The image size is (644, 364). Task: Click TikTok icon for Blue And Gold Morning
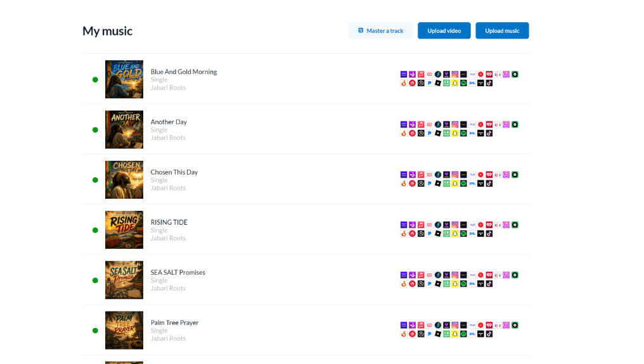coord(489,83)
